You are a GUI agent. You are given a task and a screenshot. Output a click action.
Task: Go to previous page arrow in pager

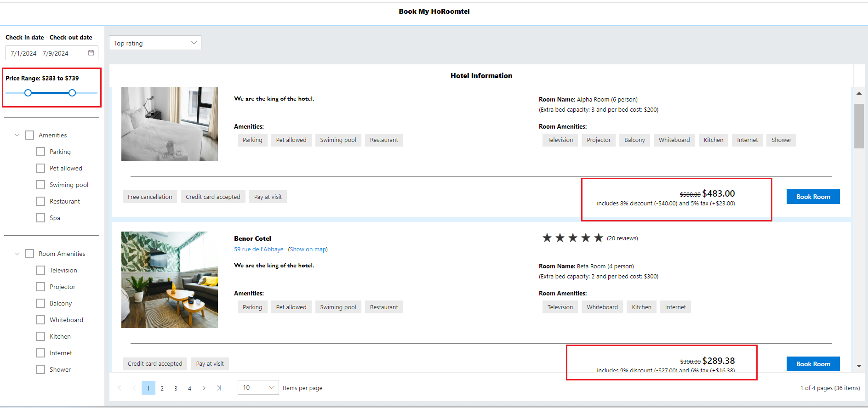tap(134, 388)
